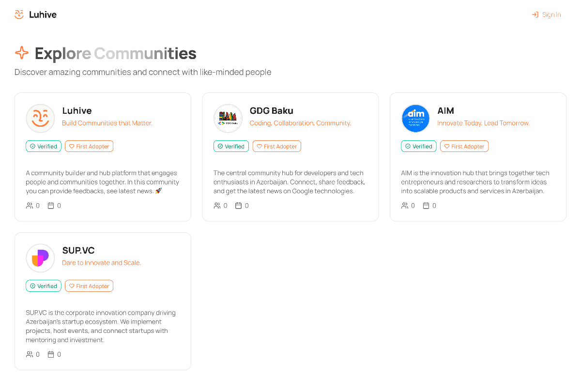Click the members icon on the Luhive card
581x392 pixels.
click(29, 205)
